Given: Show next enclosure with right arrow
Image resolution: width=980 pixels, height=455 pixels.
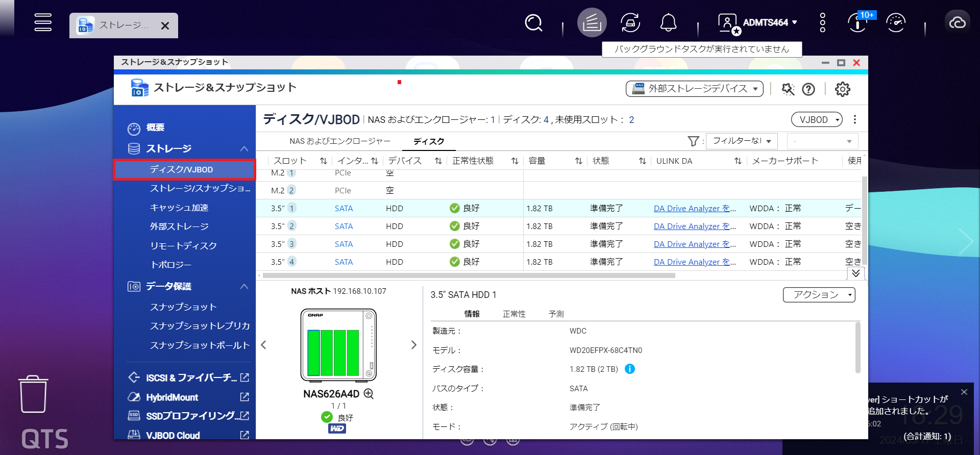Looking at the screenshot, I should pyautogui.click(x=413, y=345).
